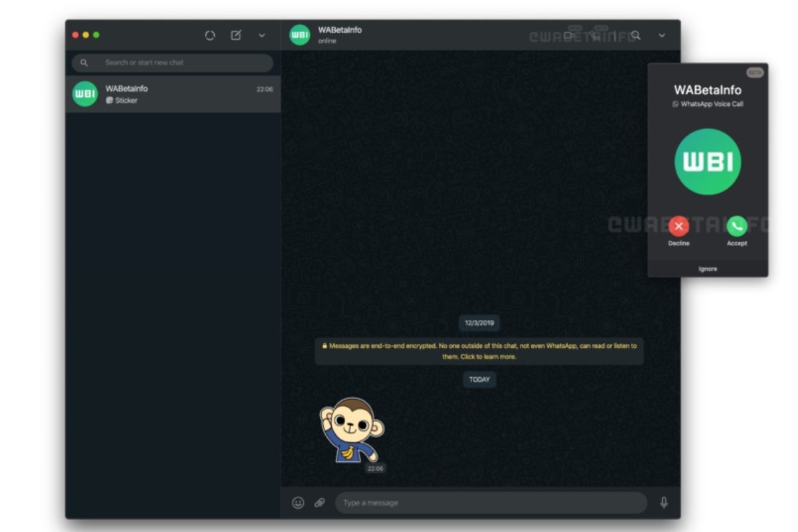Start a voice call from chat header
This screenshot has width=798, height=532.
pos(597,35)
